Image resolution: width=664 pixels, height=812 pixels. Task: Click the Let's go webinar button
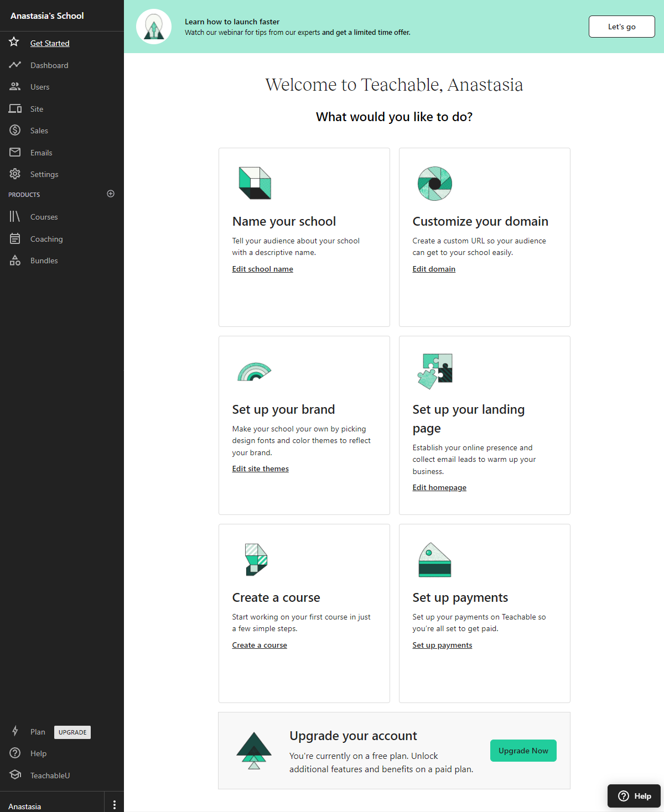622,27
